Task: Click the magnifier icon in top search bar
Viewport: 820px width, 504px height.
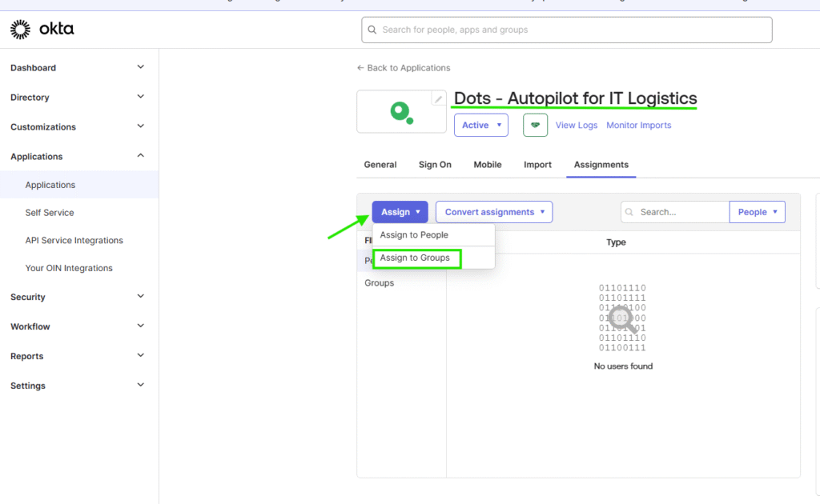Action: [372, 30]
